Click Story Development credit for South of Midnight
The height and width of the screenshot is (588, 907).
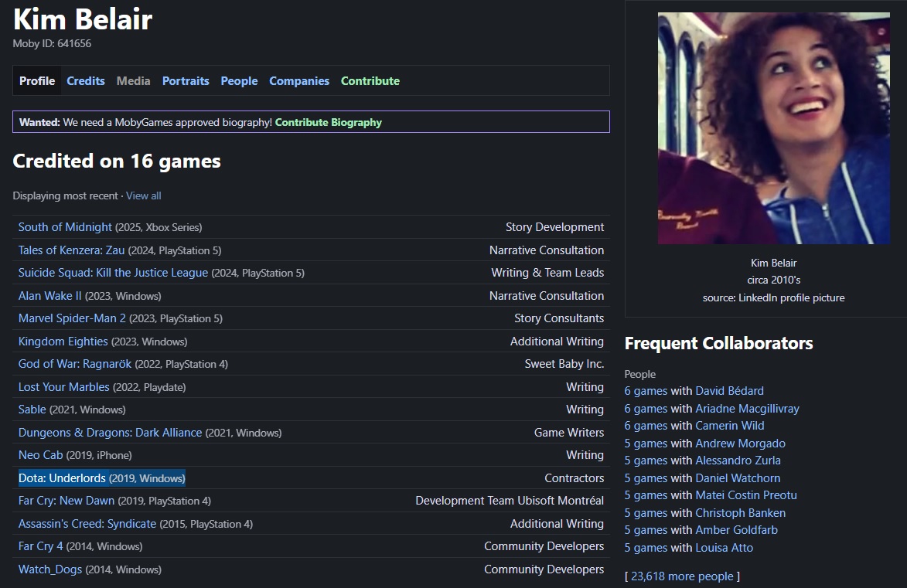click(554, 226)
